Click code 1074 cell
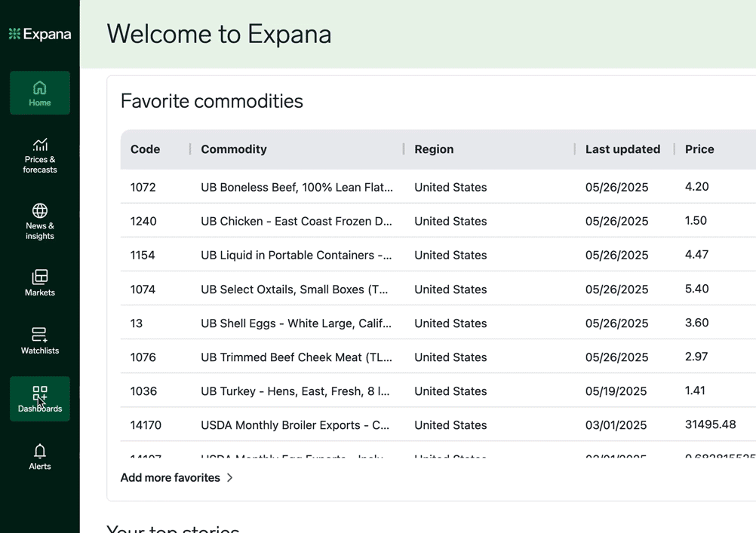 (x=143, y=289)
